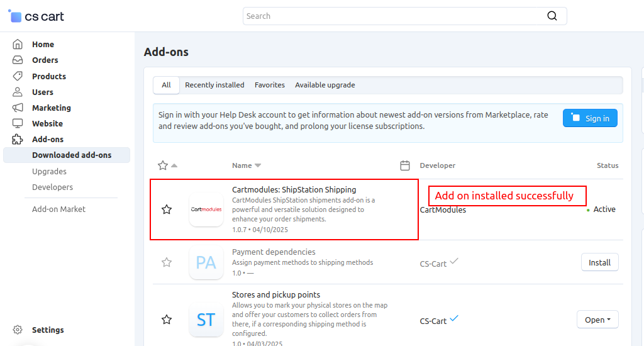Open the Marketing megaphone icon
Image resolution: width=644 pixels, height=346 pixels.
(x=18, y=108)
